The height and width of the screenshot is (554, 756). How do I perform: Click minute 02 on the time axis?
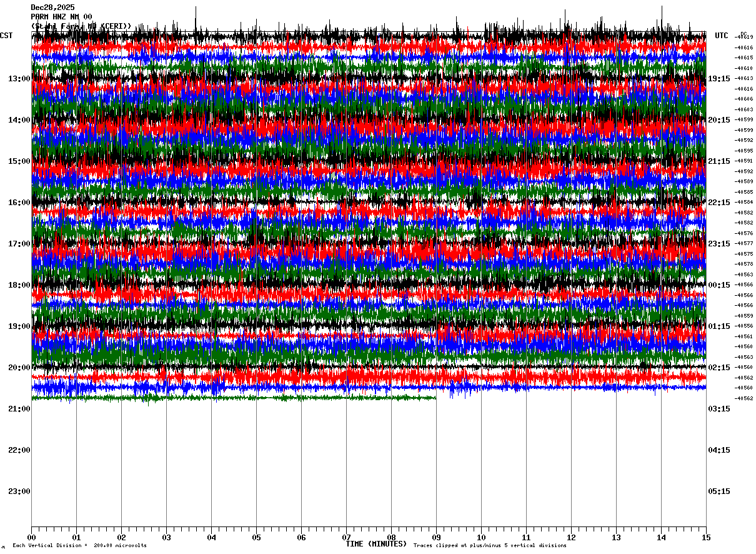[x=121, y=537]
